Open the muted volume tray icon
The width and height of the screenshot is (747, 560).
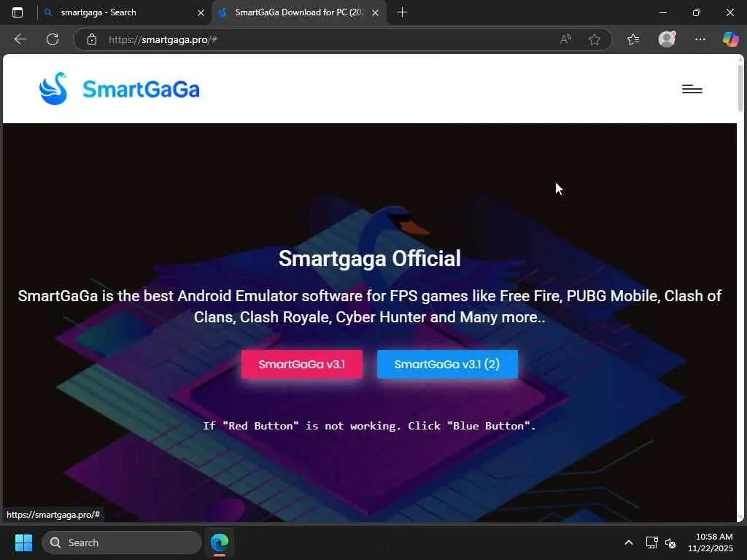[670, 542]
